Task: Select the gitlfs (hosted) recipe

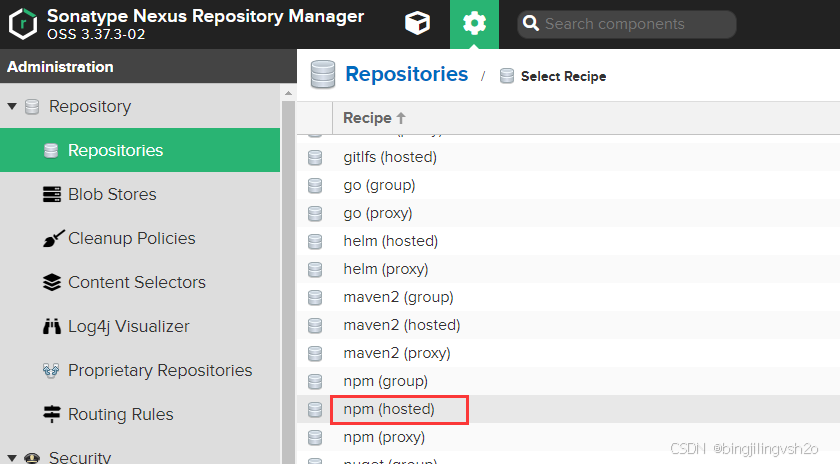Action: tap(390, 157)
